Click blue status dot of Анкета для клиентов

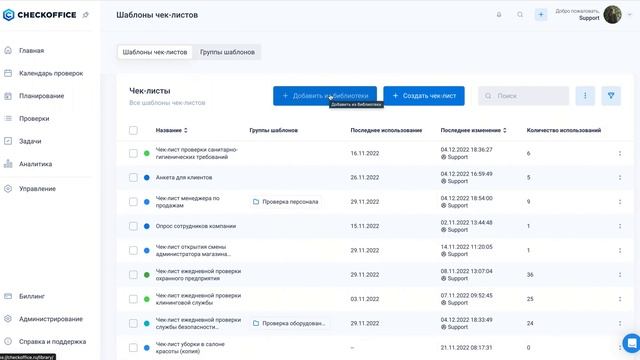[147, 178]
